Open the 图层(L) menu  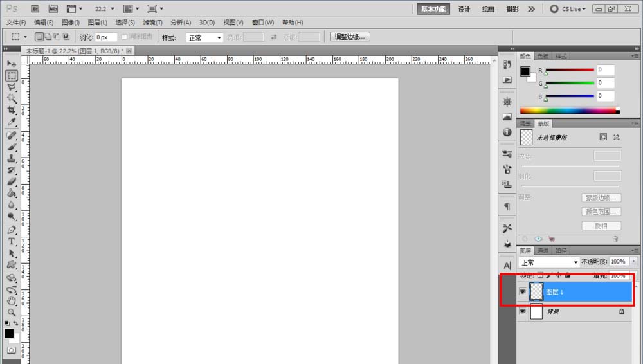point(98,23)
